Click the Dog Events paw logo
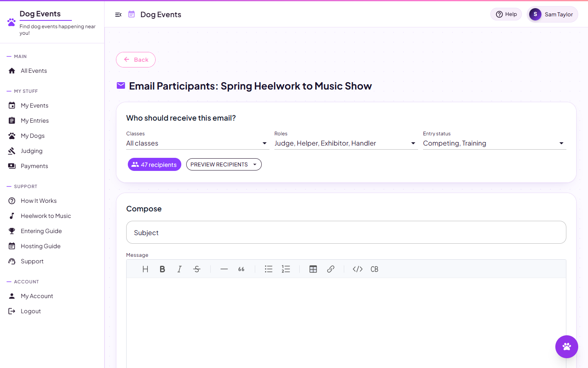Viewport: 588px width, 368px height. tap(11, 22)
